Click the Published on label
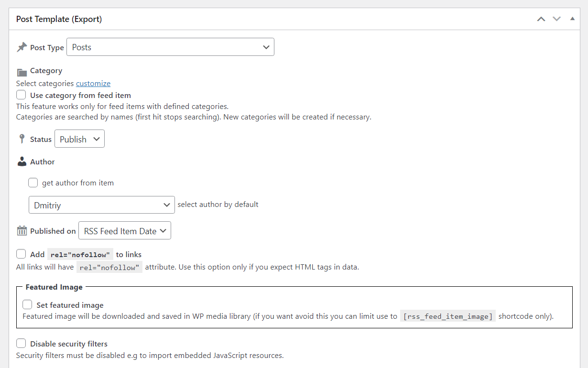588x368 pixels. coord(53,231)
